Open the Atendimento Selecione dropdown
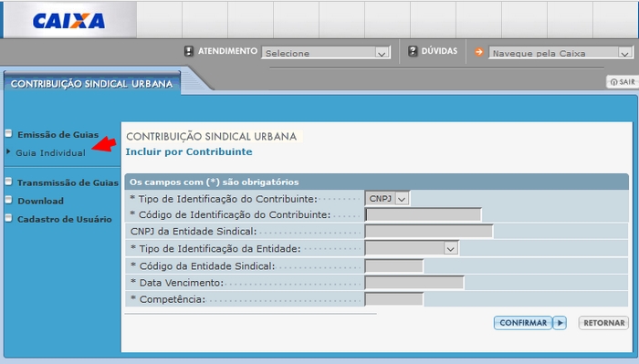Screen dimensions: 639x364 [x=326, y=53]
